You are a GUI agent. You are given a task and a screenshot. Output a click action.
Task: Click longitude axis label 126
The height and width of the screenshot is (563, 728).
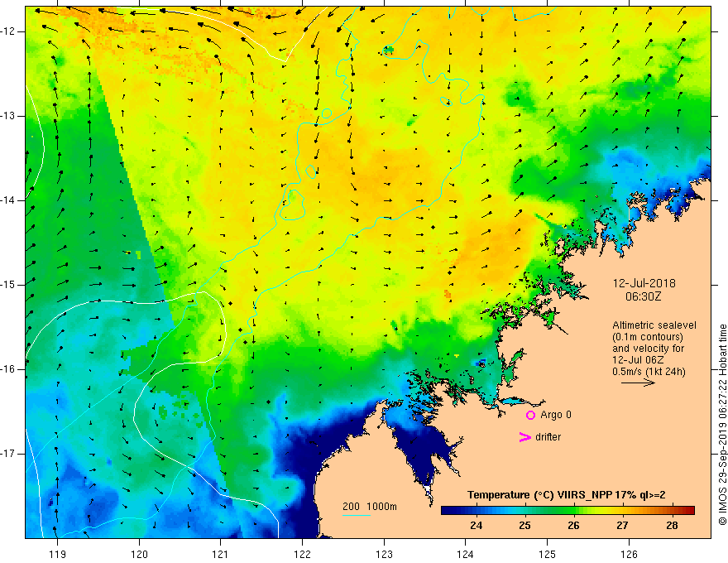[x=629, y=554]
